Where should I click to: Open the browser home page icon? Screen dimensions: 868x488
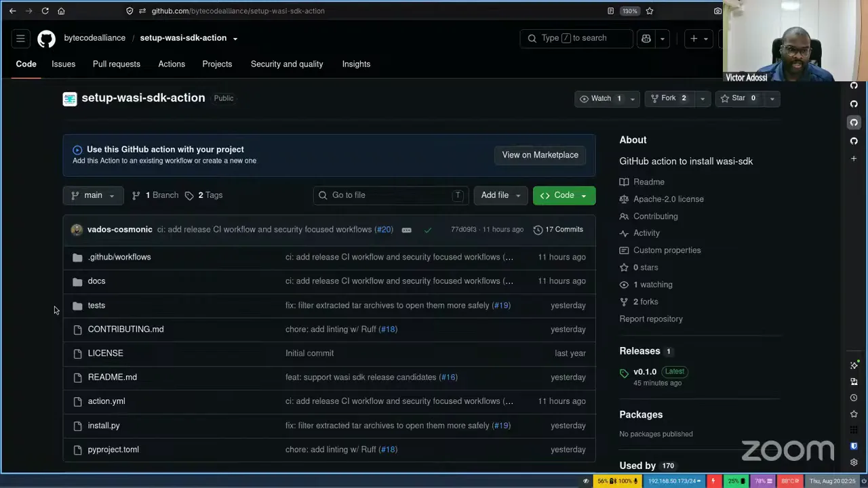click(x=61, y=11)
